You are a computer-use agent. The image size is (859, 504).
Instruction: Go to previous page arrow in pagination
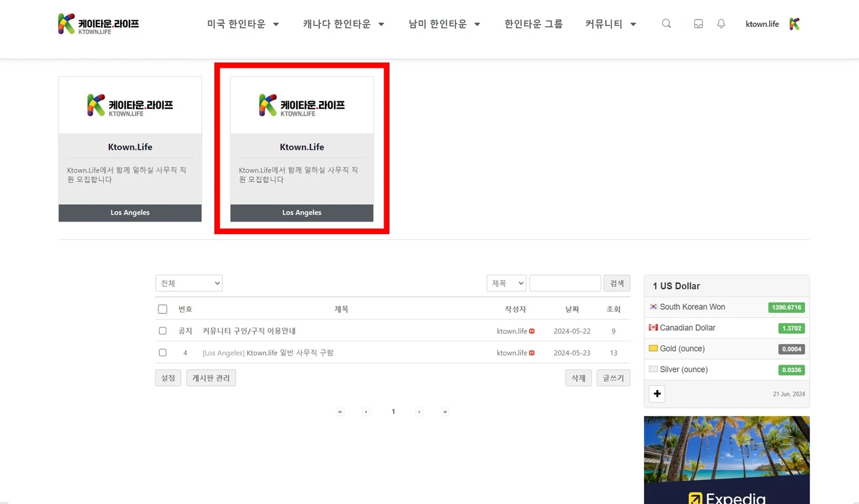pos(366,412)
